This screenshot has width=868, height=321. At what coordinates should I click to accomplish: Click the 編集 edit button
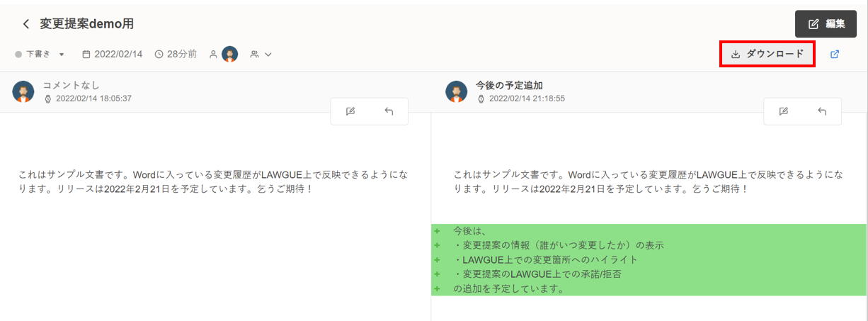[x=826, y=23]
